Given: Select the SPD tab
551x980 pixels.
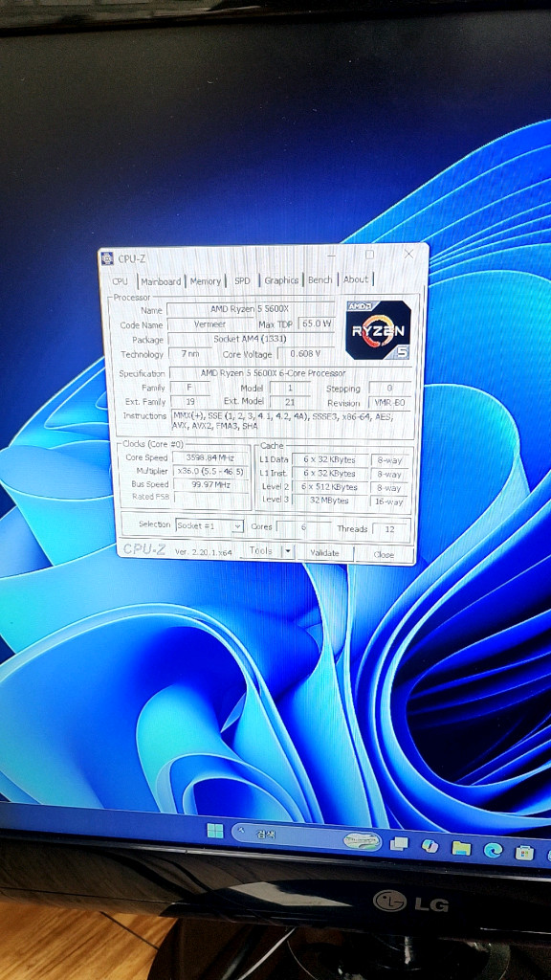Looking at the screenshot, I should 242,280.
